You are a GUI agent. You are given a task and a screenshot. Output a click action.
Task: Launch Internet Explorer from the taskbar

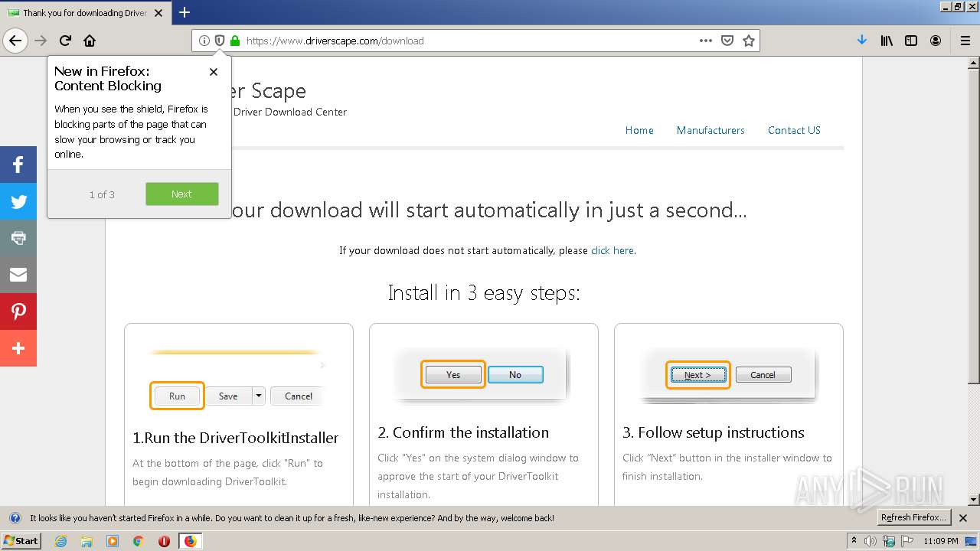point(60,541)
